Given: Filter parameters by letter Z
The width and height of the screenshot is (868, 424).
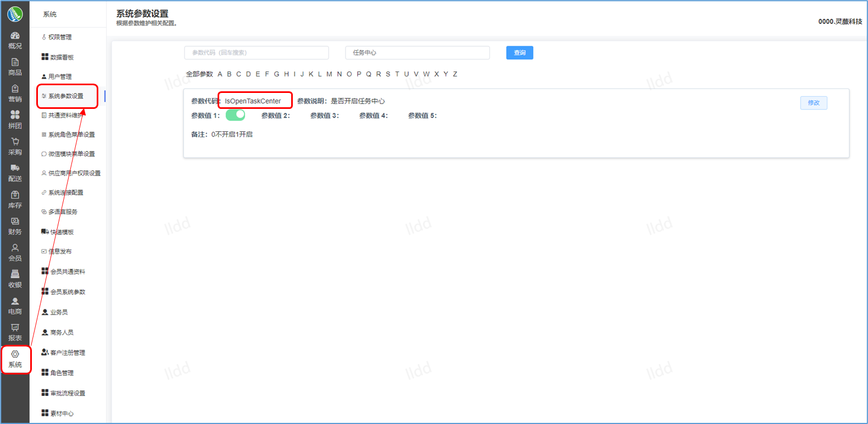Looking at the screenshot, I should tap(455, 74).
